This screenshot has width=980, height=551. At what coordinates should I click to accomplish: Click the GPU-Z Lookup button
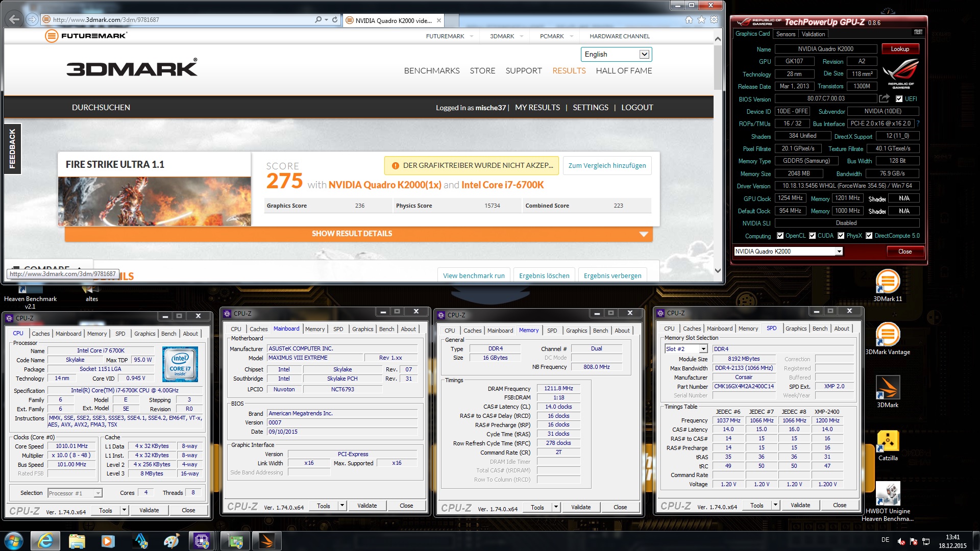[x=900, y=49]
